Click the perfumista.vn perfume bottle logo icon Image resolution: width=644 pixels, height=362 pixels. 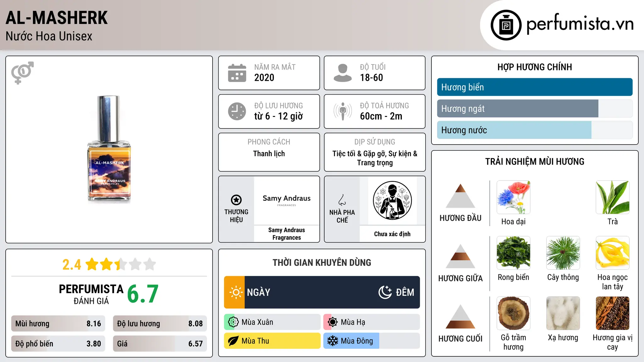[x=506, y=25]
